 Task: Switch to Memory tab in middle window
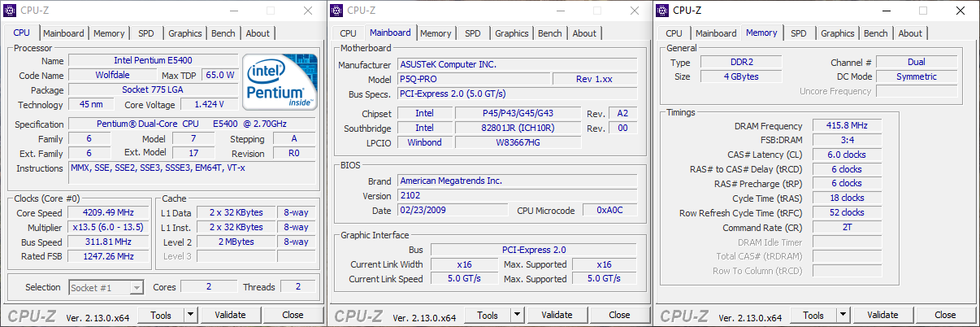[436, 33]
